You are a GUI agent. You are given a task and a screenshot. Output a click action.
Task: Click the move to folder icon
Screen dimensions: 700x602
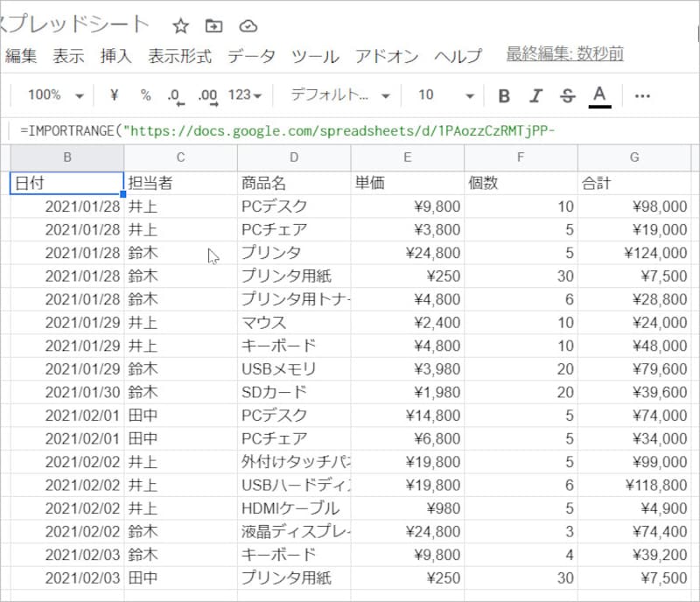213,25
